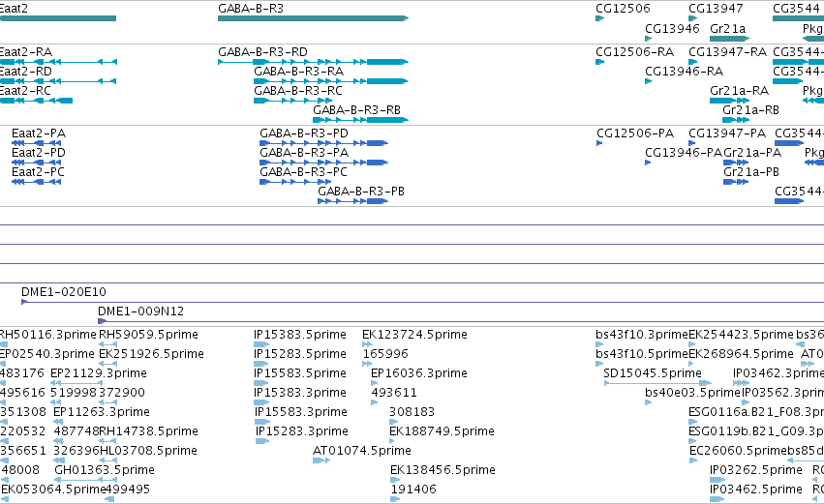Viewport: 824px width, 504px height.
Task: Click the EK251926.5prime EST label
Action: click(151, 354)
